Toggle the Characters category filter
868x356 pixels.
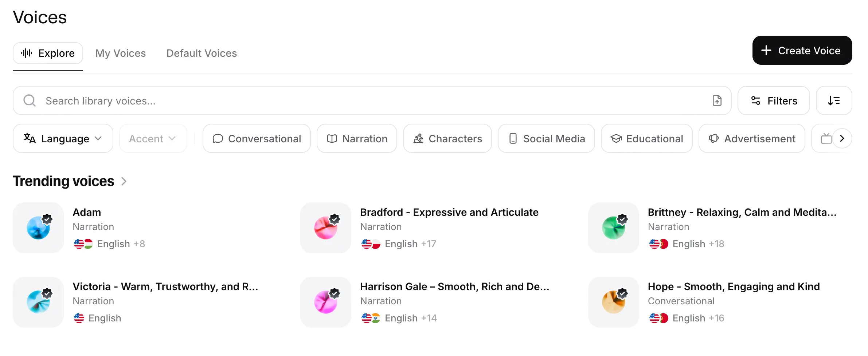click(x=447, y=139)
